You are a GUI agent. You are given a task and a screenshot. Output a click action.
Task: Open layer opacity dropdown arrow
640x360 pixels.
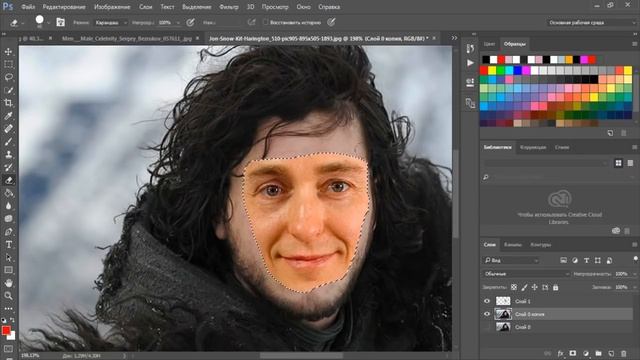tap(635, 274)
